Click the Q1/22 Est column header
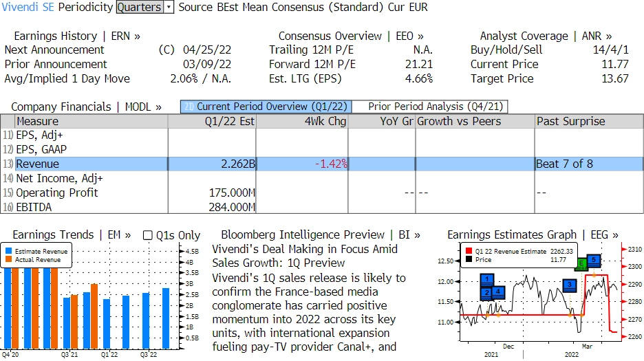The width and height of the screenshot is (644, 361). [x=212, y=122]
